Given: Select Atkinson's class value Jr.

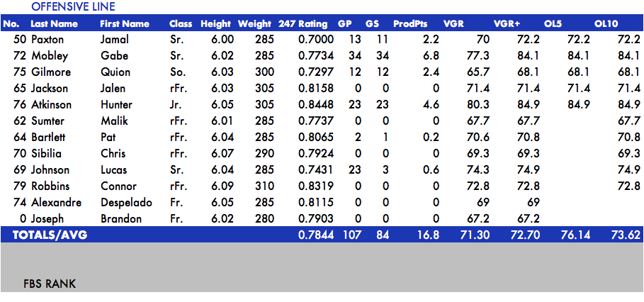Looking at the screenshot, I should 176,105.
